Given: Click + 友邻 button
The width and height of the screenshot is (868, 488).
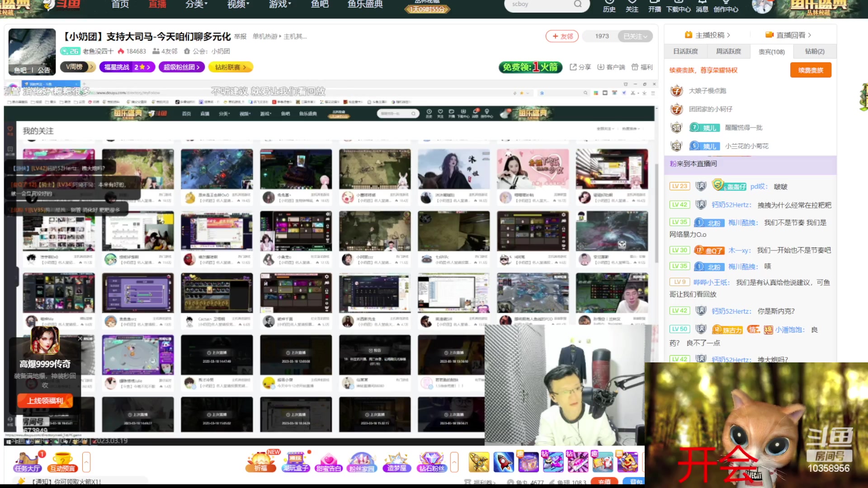Looking at the screenshot, I should (562, 36).
